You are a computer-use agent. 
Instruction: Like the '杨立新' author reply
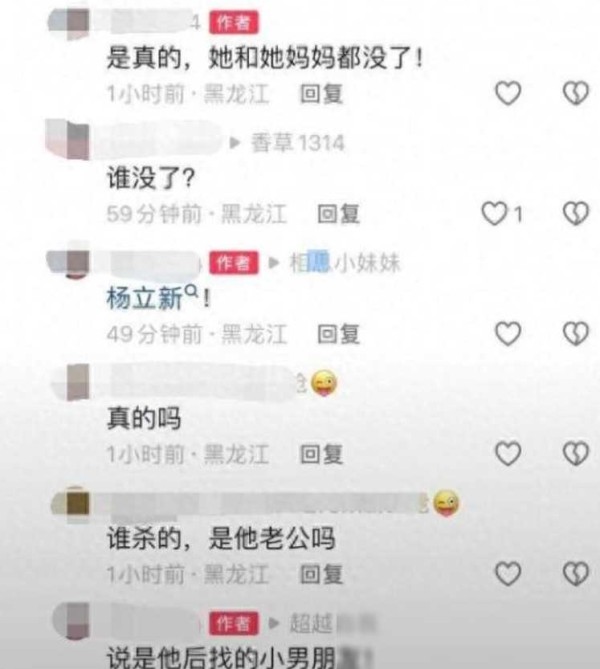pos(508,333)
